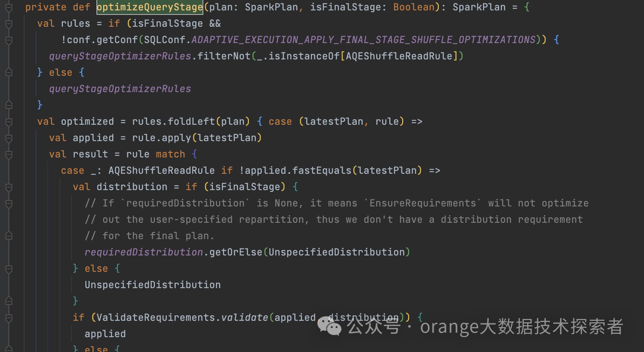Click 'foldLeft' method call

(191, 121)
